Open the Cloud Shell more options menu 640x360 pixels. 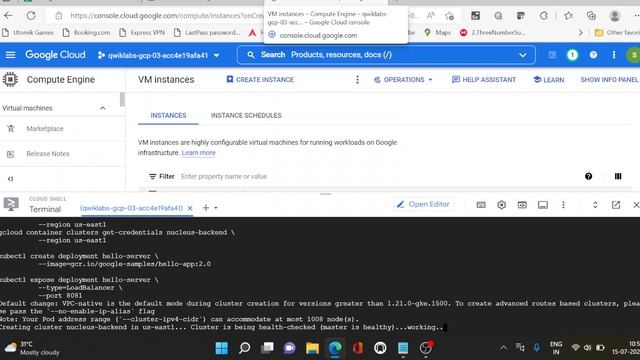[x=563, y=204]
